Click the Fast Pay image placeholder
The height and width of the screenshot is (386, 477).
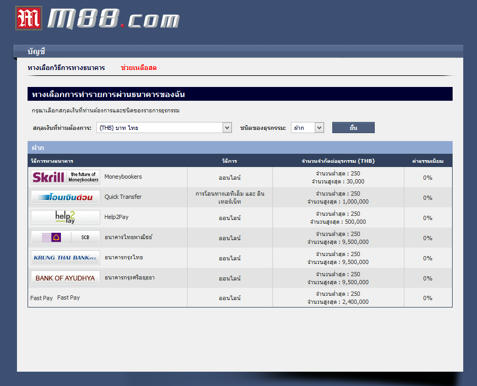tap(42, 298)
